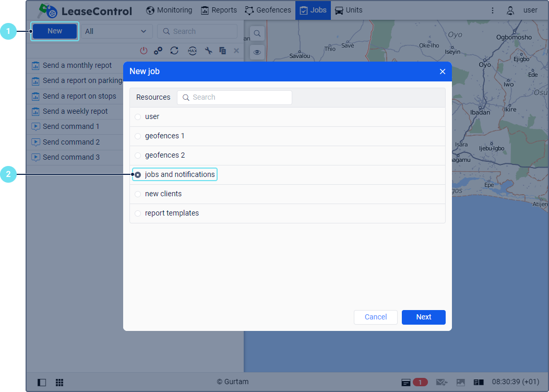Click the gears icon in jobs toolbar

tap(158, 51)
